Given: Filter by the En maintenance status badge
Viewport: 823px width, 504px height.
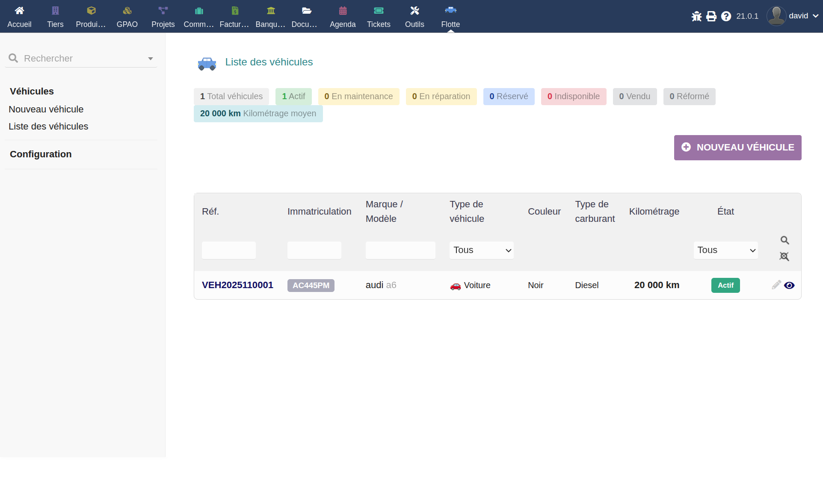Looking at the screenshot, I should tap(358, 97).
